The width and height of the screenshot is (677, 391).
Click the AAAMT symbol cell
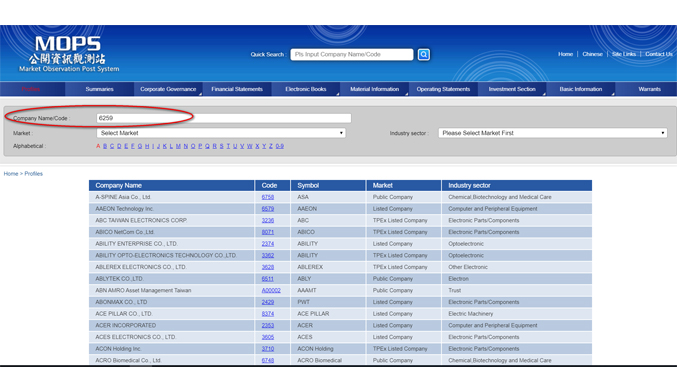tap(328, 290)
